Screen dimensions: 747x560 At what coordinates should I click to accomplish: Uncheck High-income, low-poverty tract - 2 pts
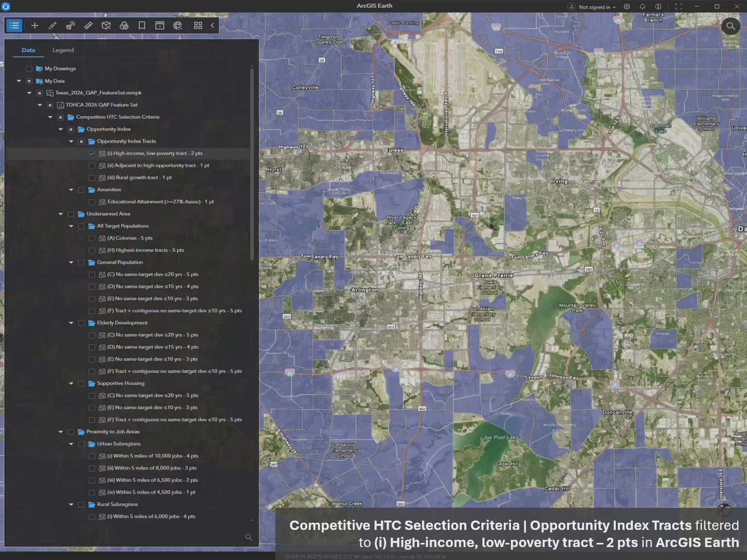click(92, 153)
